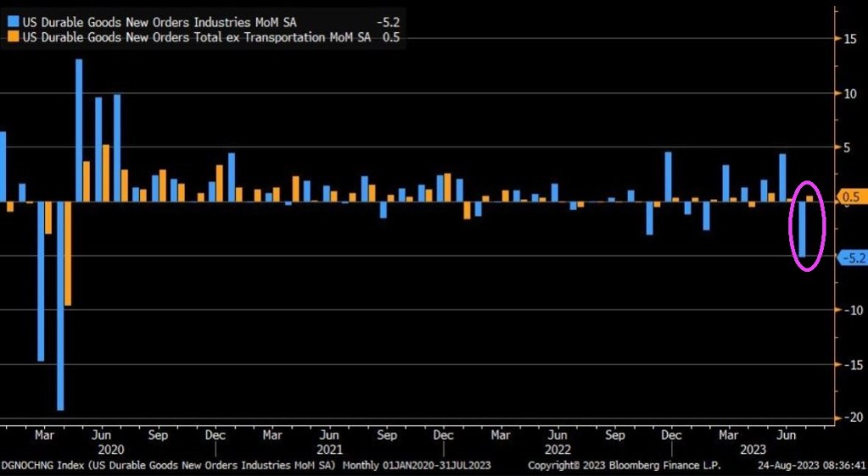Click the orange 0.5 value tag on y-axis

(x=852, y=197)
